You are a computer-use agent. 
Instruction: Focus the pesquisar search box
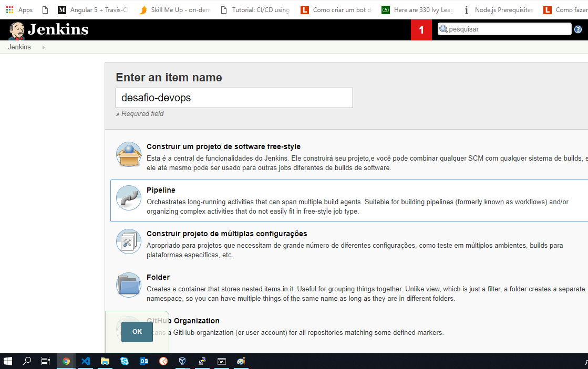pos(504,29)
